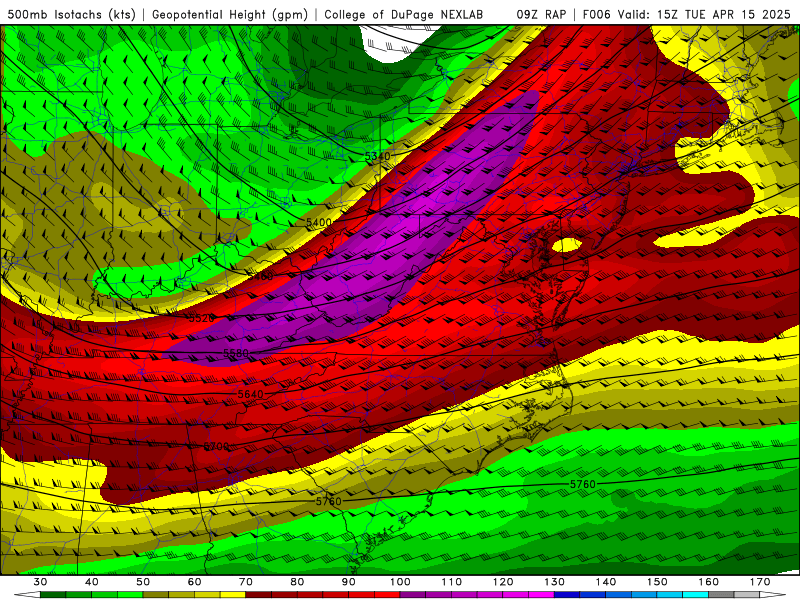Click the color bar label 150

tap(657, 582)
